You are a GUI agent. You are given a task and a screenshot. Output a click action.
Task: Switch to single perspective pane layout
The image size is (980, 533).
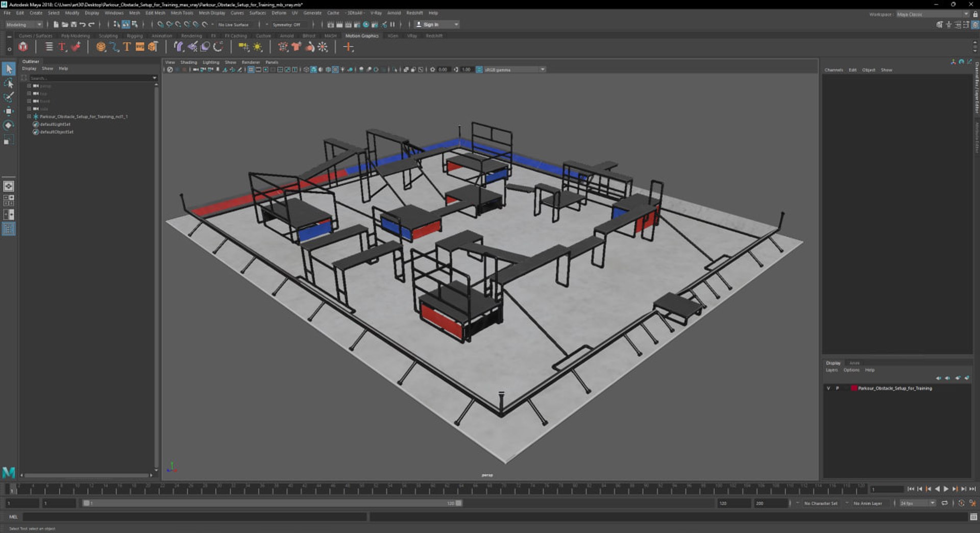(9, 186)
